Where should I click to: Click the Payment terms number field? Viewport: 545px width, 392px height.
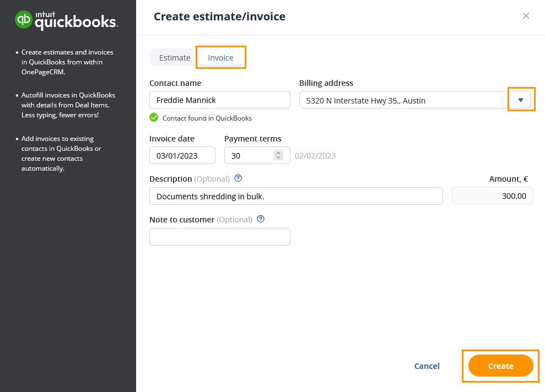coord(249,156)
